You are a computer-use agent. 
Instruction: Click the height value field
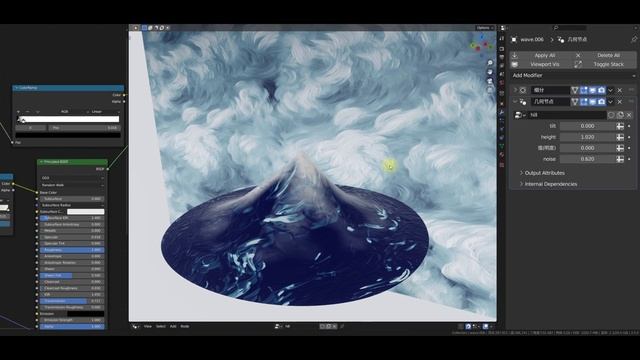pos(587,137)
